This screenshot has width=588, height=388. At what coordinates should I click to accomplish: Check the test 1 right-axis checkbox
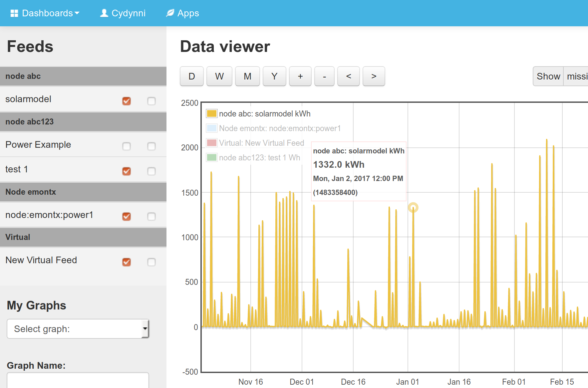(x=151, y=171)
